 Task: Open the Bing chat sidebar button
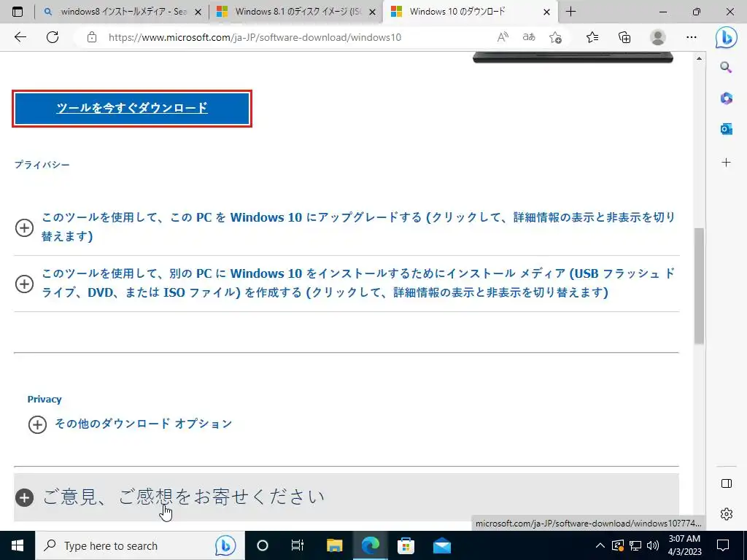pos(726,38)
